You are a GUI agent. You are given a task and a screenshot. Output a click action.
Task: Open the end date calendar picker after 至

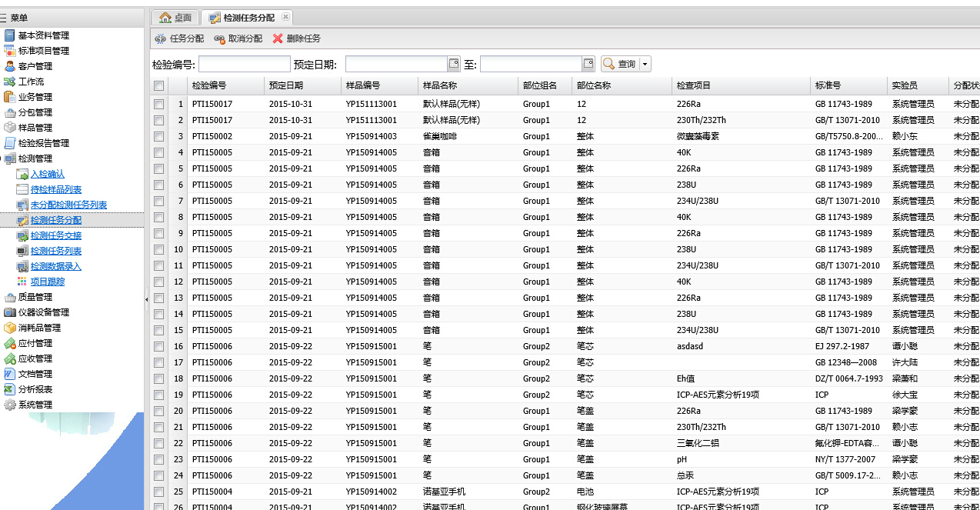point(588,64)
